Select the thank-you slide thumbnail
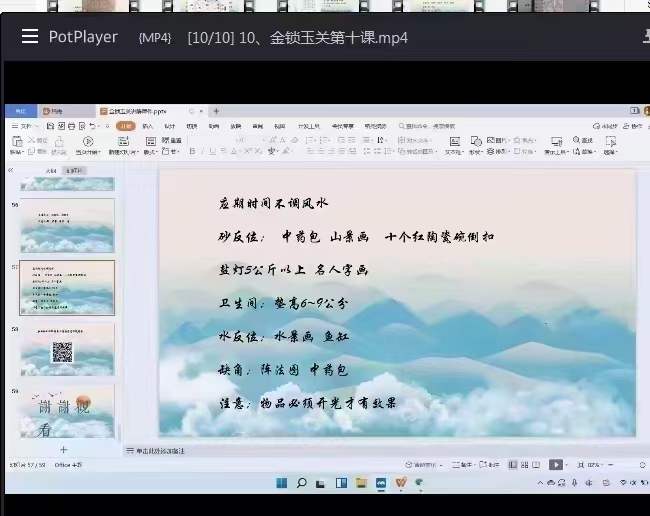 [66, 410]
